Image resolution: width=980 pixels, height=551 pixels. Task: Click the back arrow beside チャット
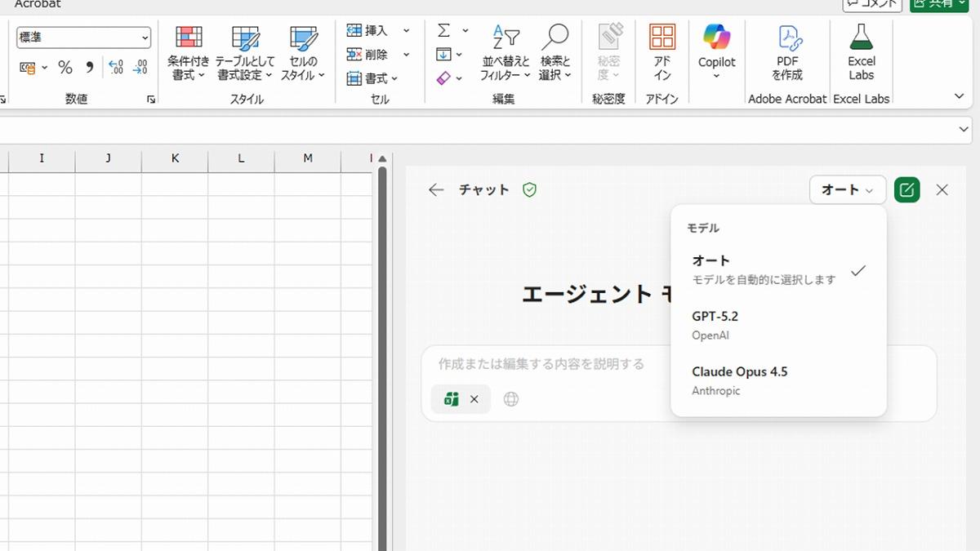coord(436,190)
